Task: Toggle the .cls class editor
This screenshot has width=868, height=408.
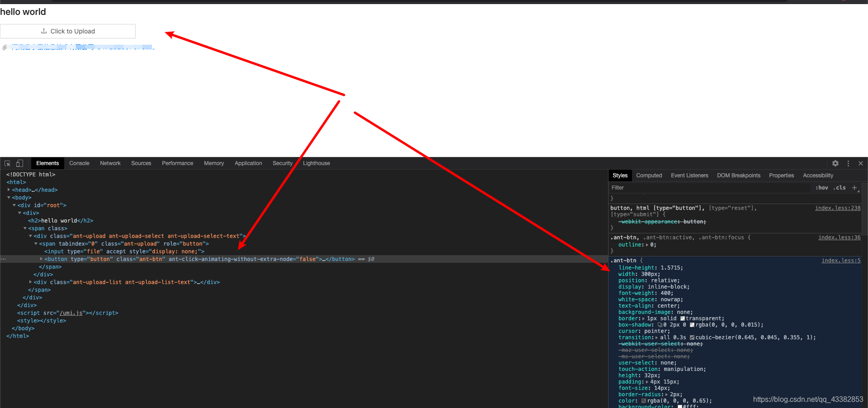Action: tap(840, 188)
